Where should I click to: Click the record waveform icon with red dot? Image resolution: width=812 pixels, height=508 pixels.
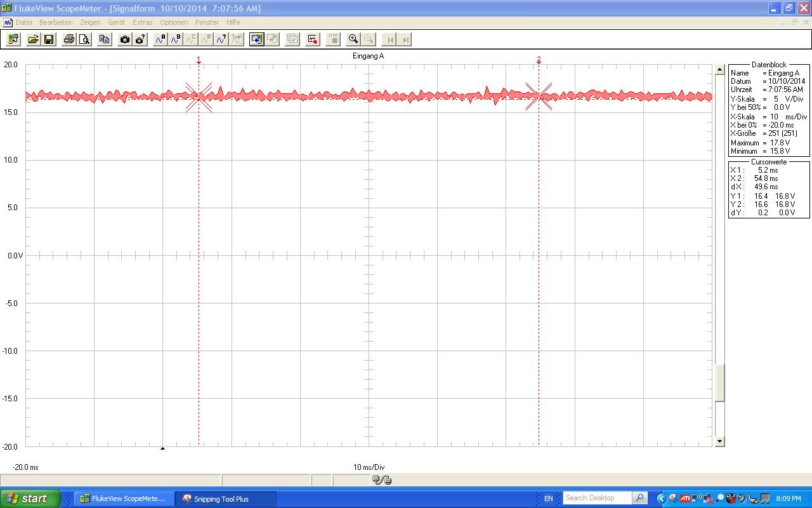(x=313, y=39)
